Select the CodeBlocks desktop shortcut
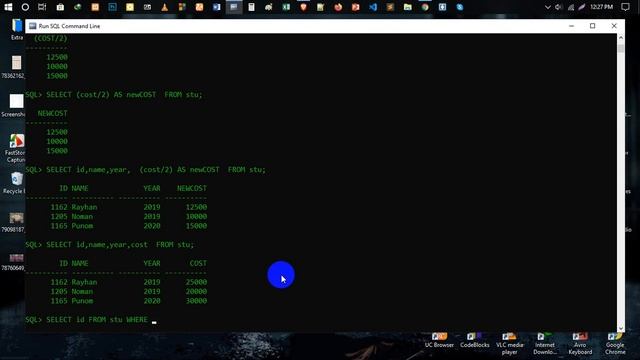Image resolution: width=640 pixels, height=360 pixels. click(x=474, y=340)
